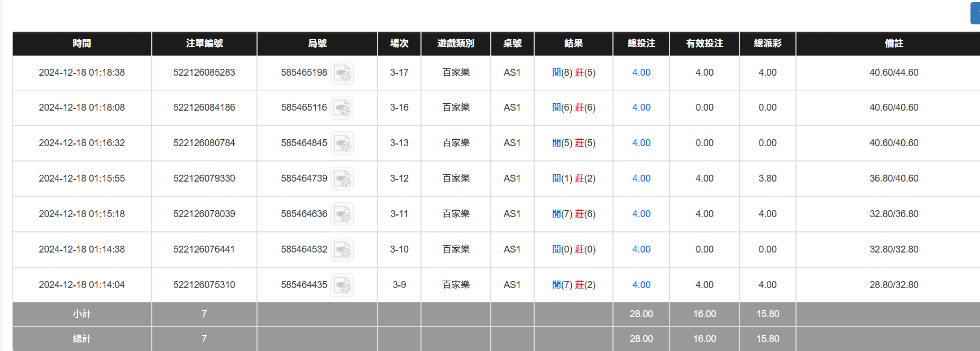
Task: Click 4.00 total bet link in 3-16 row
Action: [641, 107]
